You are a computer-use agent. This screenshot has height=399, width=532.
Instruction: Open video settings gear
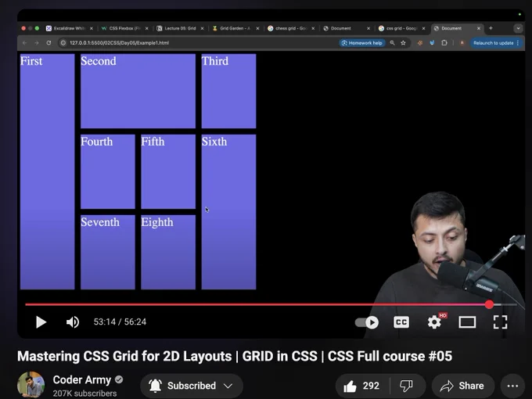point(434,322)
